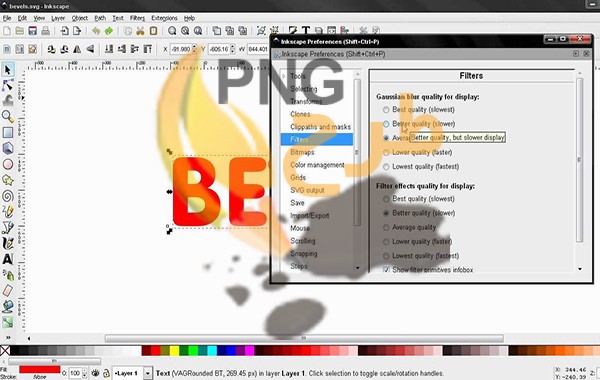Click the opacity spinner arrows
The height and width of the screenshot is (380, 600).
pyautogui.click(x=85, y=373)
